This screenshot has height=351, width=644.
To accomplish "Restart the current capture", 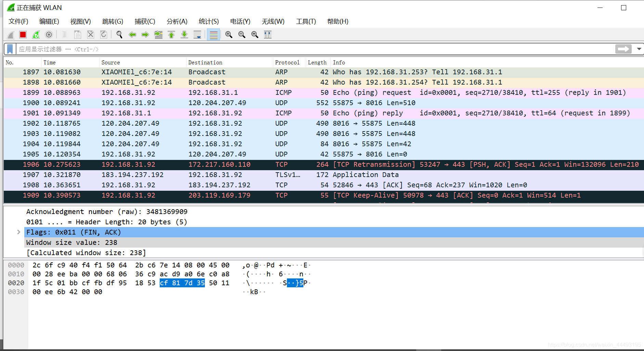I will (36, 35).
